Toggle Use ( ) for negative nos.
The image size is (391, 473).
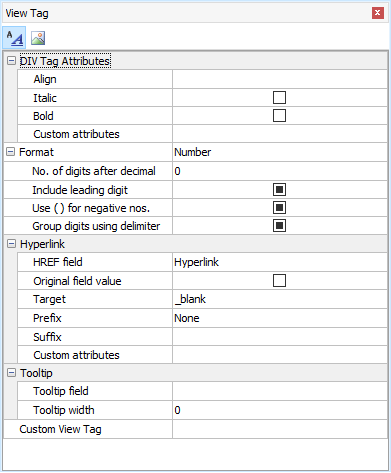point(279,208)
